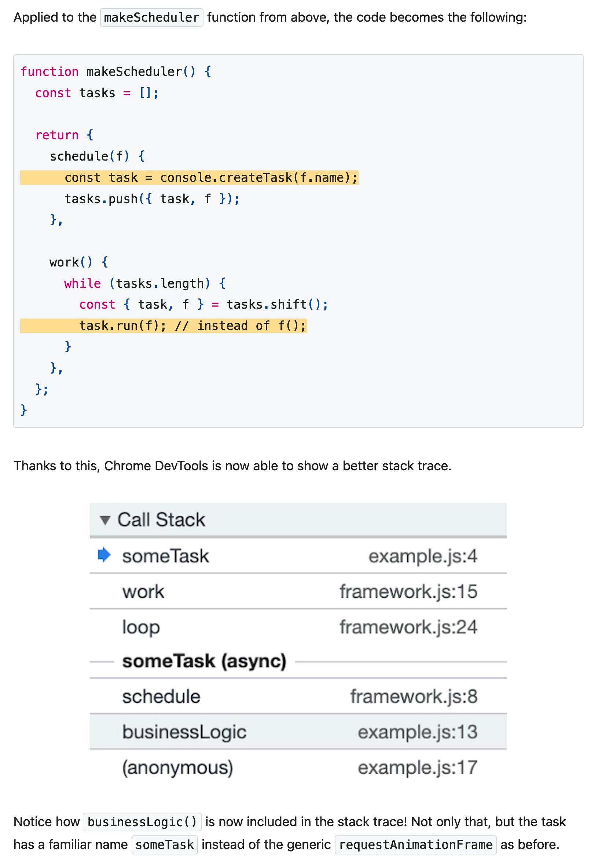Open framework.js:8 from the schedule frame

[413, 697]
